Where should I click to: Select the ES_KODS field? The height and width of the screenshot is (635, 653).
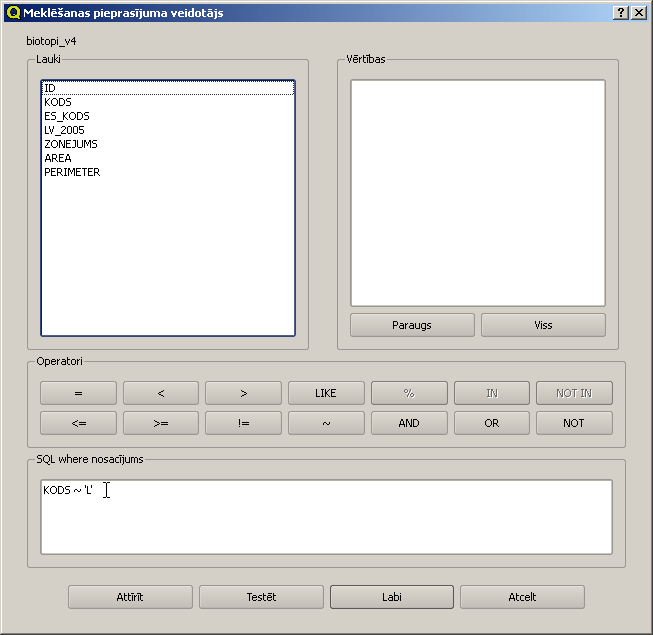[x=168, y=116]
